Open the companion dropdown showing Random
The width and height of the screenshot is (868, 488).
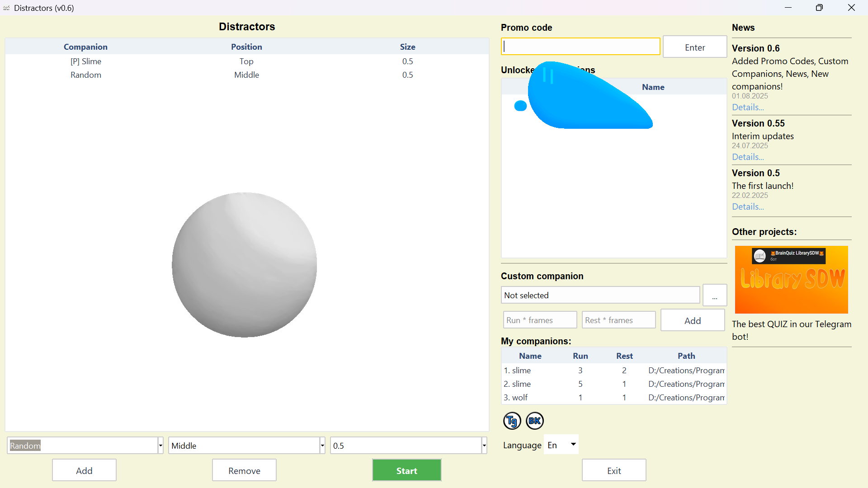[160, 446]
